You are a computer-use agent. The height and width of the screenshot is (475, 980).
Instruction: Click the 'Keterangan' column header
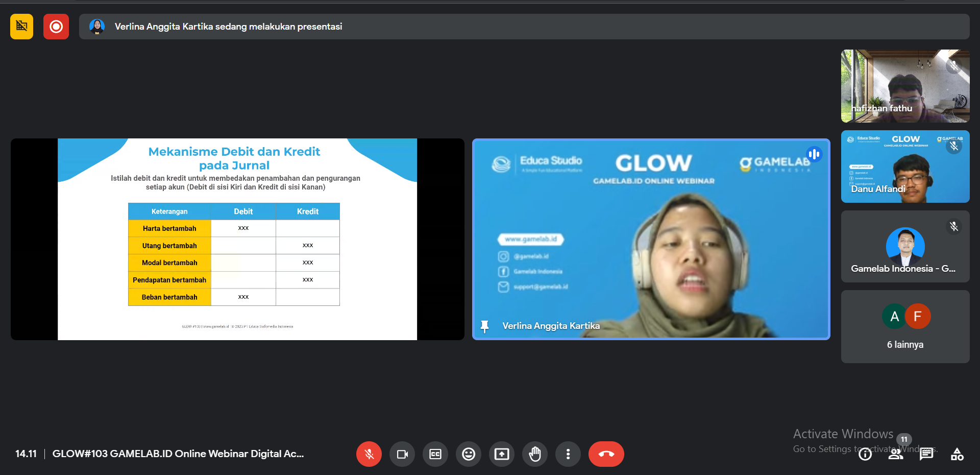coord(169,211)
